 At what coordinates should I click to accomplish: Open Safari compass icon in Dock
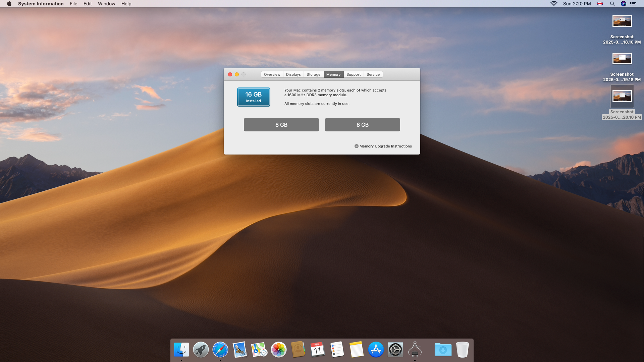[220, 350]
